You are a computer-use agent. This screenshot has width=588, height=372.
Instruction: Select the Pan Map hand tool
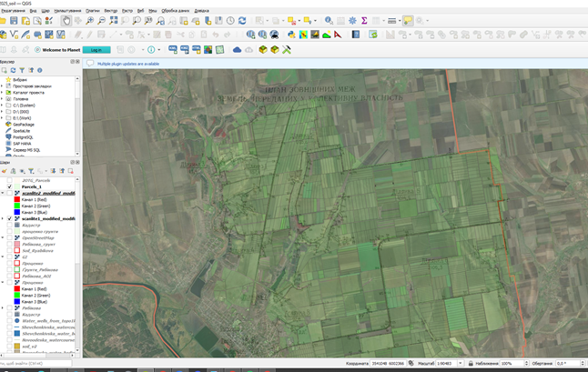point(66,20)
